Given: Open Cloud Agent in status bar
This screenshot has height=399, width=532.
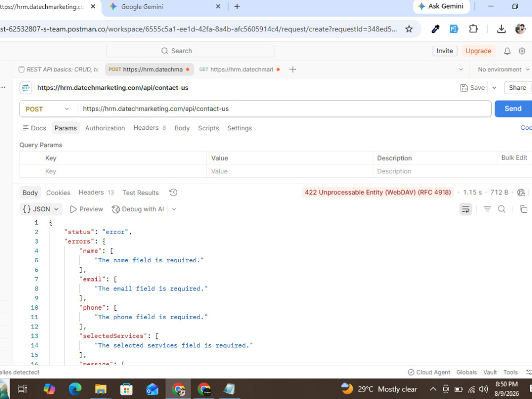Looking at the screenshot, I should pos(429,372).
